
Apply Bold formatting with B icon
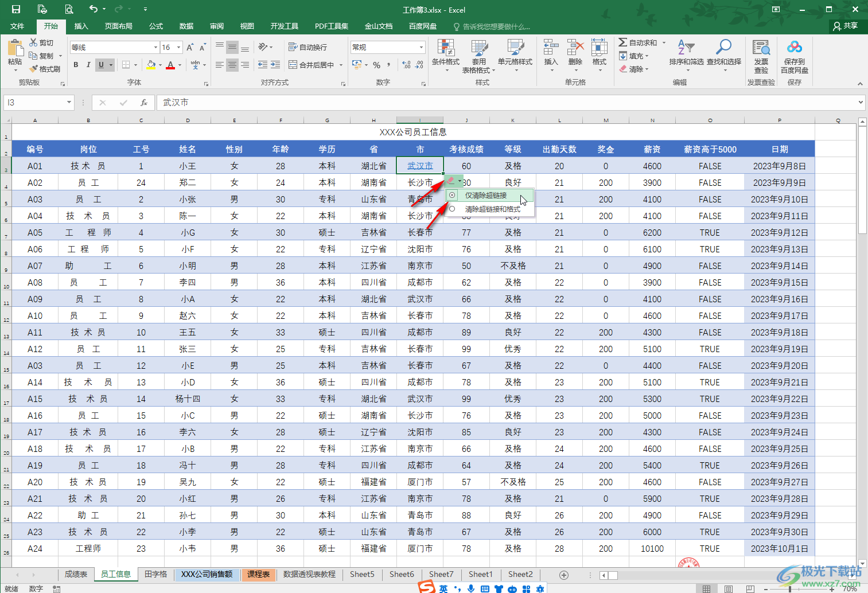tap(76, 65)
